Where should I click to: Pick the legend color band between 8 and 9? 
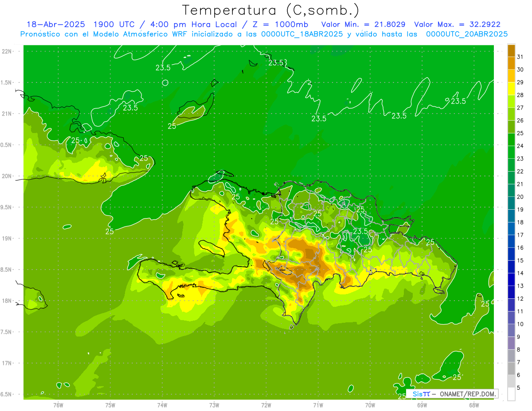coord(511,343)
